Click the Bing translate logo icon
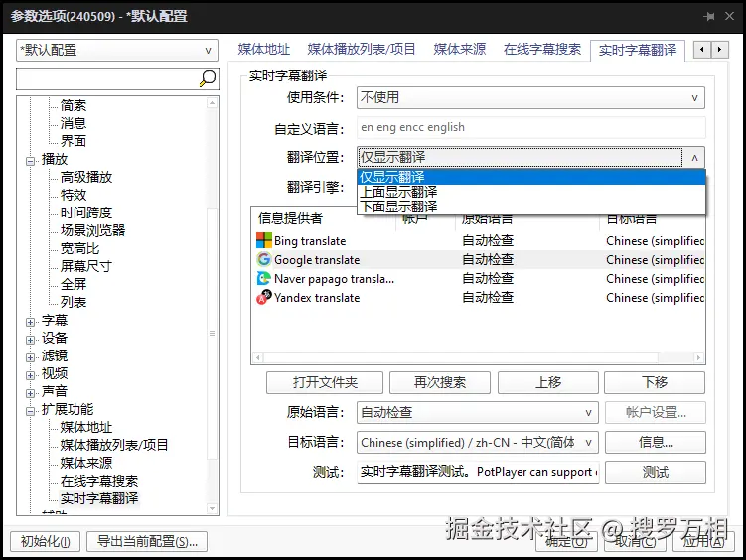Viewport: 746px width, 560px height. coord(264,240)
